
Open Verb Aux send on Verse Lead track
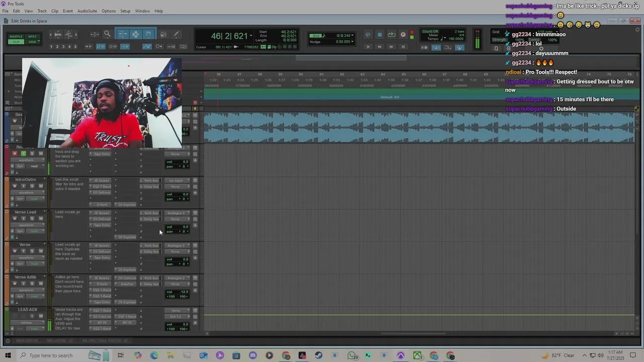pos(151,213)
